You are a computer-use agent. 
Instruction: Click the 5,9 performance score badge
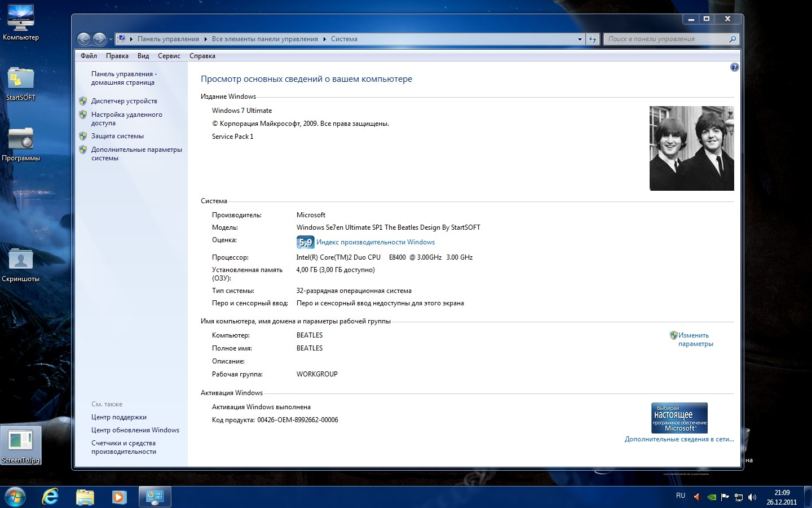[x=305, y=242]
